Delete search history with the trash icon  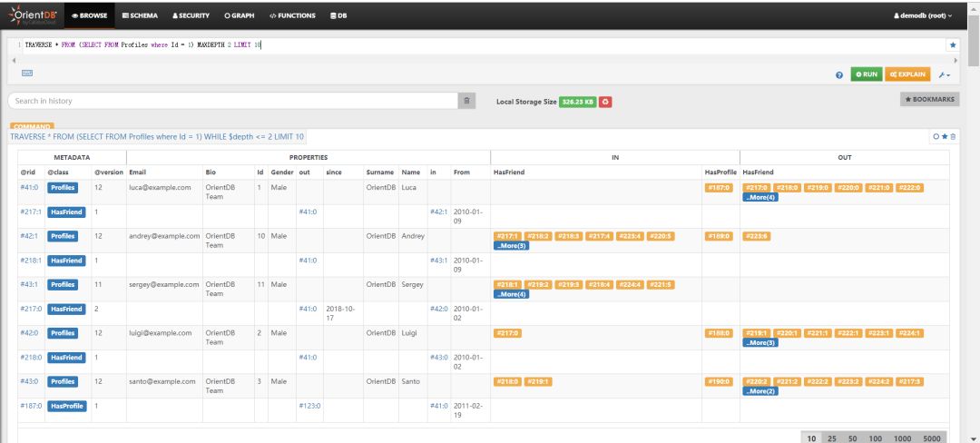(x=467, y=102)
